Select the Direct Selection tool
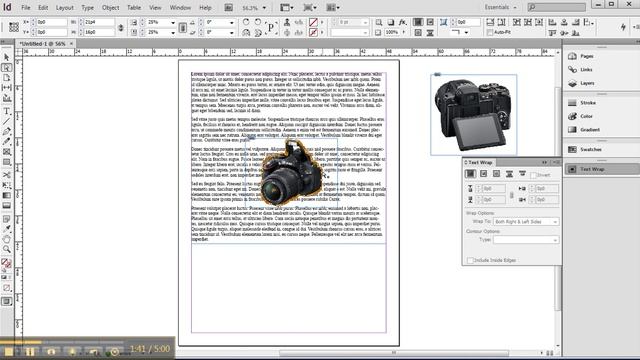This screenshot has height=360, width=640. [x=7, y=67]
